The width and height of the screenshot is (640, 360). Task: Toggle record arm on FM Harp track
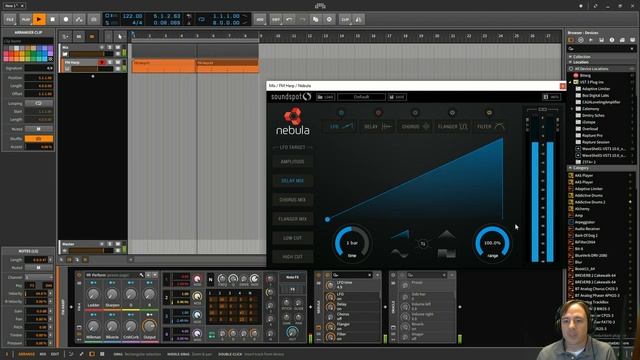[101, 62]
